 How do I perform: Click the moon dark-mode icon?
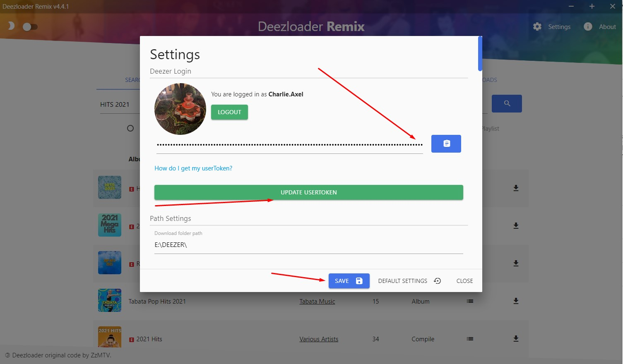tap(11, 26)
